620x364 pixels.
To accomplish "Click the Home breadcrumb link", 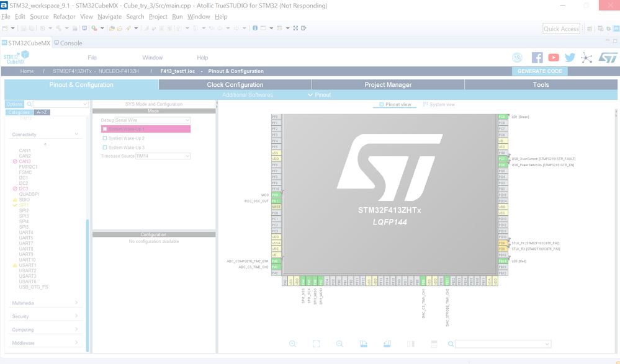I will click(x=27, y=71).
